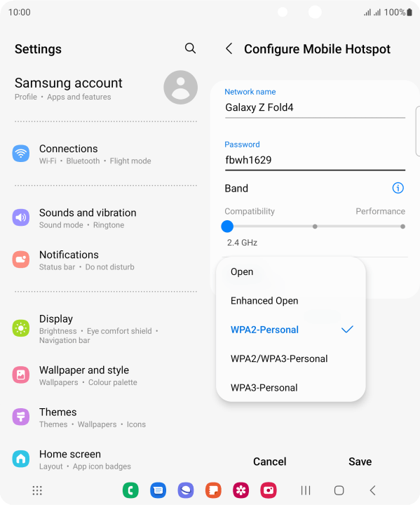Select Open security option
This screenshot has height=505, width=420.
(290, 272)
